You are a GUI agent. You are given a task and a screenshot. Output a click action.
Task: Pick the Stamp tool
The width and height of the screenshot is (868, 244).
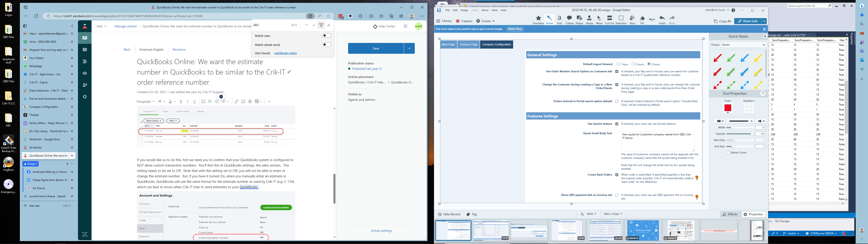click(589, 20)
